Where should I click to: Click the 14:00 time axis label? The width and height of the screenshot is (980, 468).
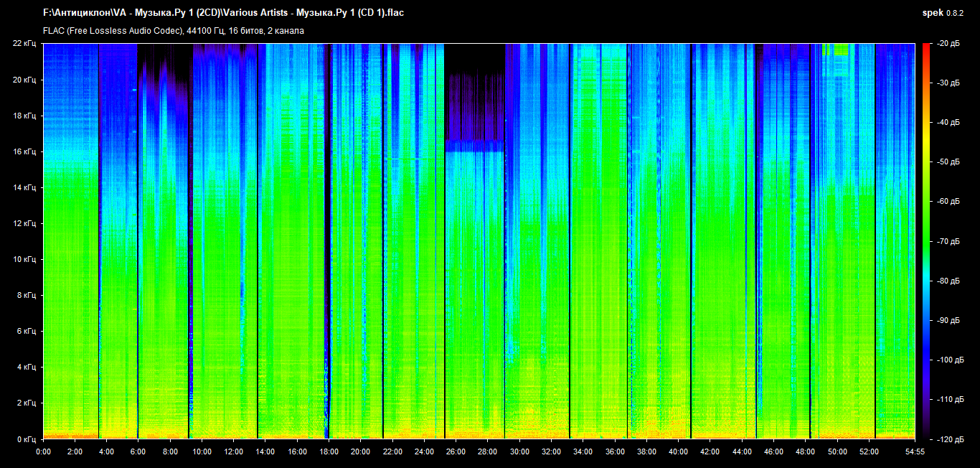coord(265,451)
